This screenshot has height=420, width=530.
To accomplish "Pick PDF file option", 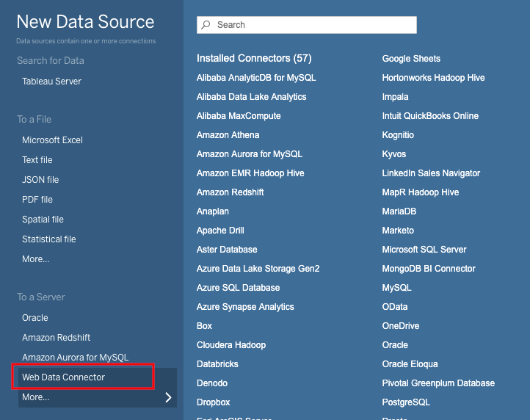I will click(x=37, y=200).
